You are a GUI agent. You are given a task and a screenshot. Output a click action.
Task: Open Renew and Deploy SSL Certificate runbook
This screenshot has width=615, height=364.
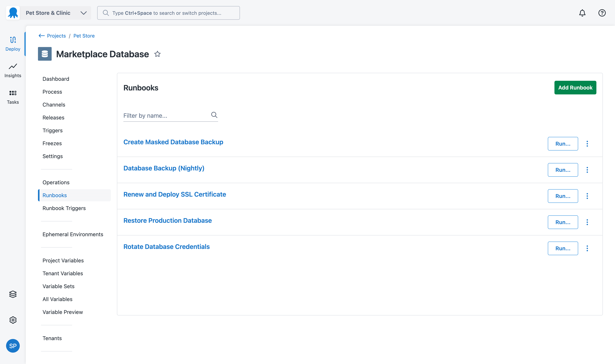coord(175,195)
